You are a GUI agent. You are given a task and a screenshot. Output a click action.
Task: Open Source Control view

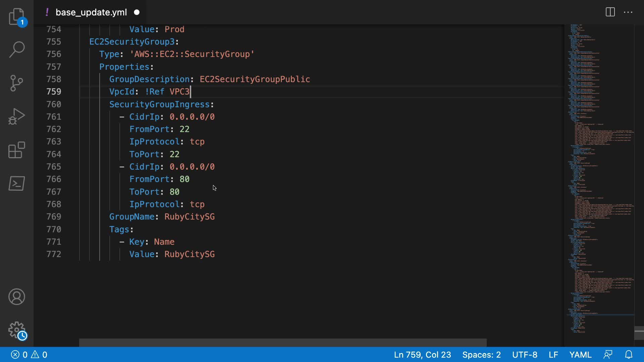(x=16, y=83)
